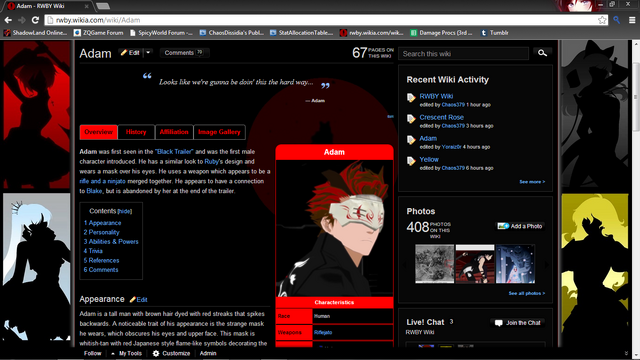The image size is (640, 360).
Task: Go back using browser back arrow
Action: (x=8, y=20)
